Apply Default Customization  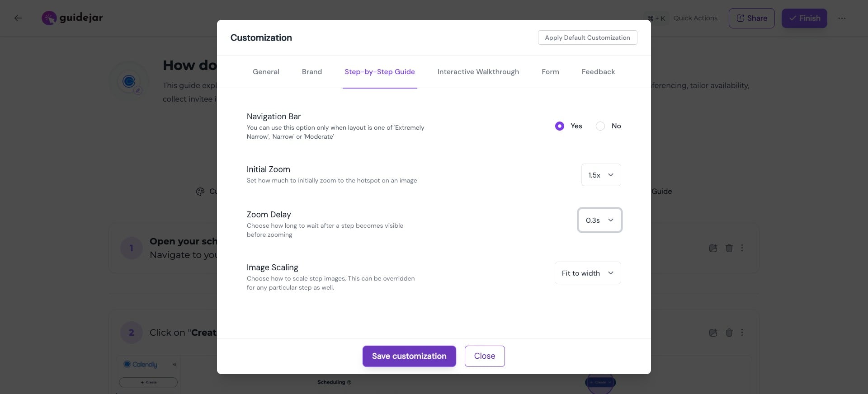(x=587, y=38)
